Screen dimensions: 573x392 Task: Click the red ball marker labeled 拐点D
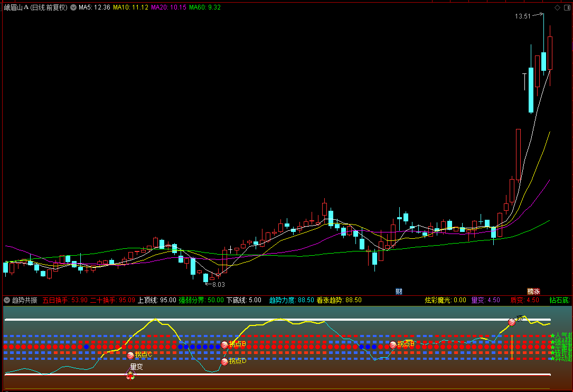click(x=224, y=362)
